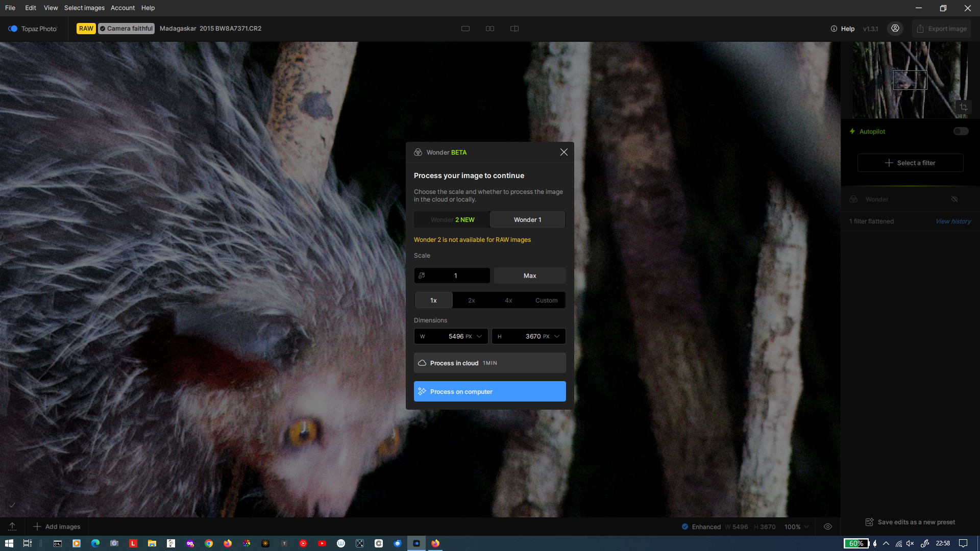Toggle Wonder filter visibility in sidebar

[954, 199]
